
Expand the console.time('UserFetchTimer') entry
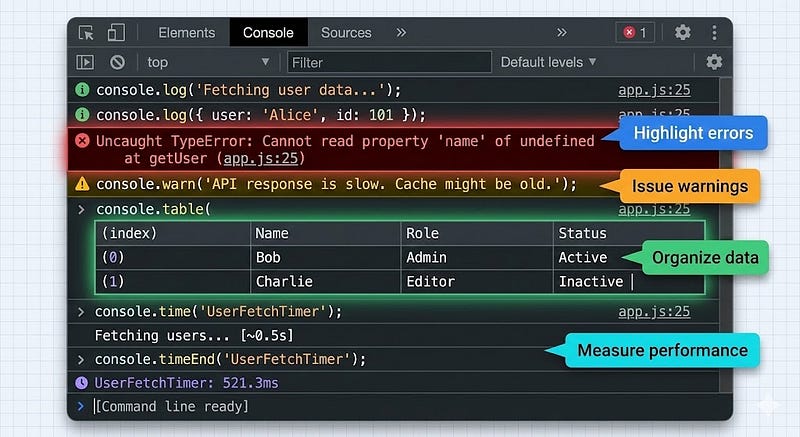tap(81, 311)
